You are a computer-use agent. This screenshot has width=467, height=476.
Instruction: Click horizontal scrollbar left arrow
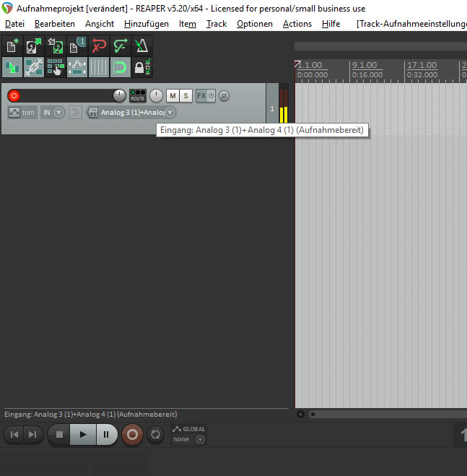[x=300, y=414]
